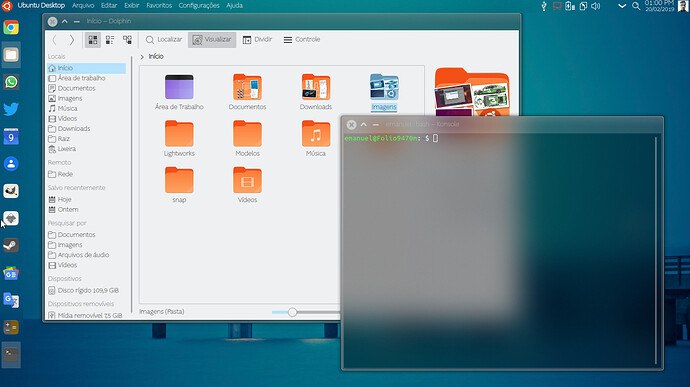Viewport: 690px width, 387px height.
Task: Click the Ubuntu logo launcher
Action: coord(7,6)
